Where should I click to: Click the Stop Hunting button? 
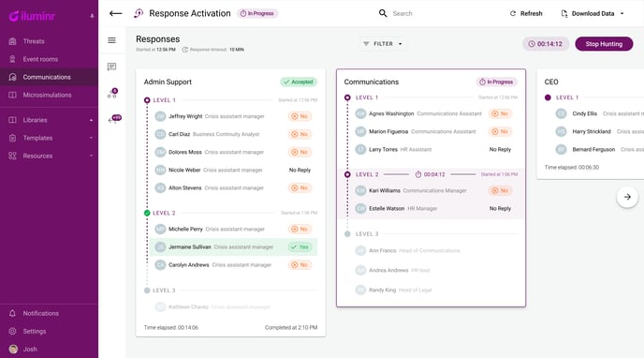point(604,43)
